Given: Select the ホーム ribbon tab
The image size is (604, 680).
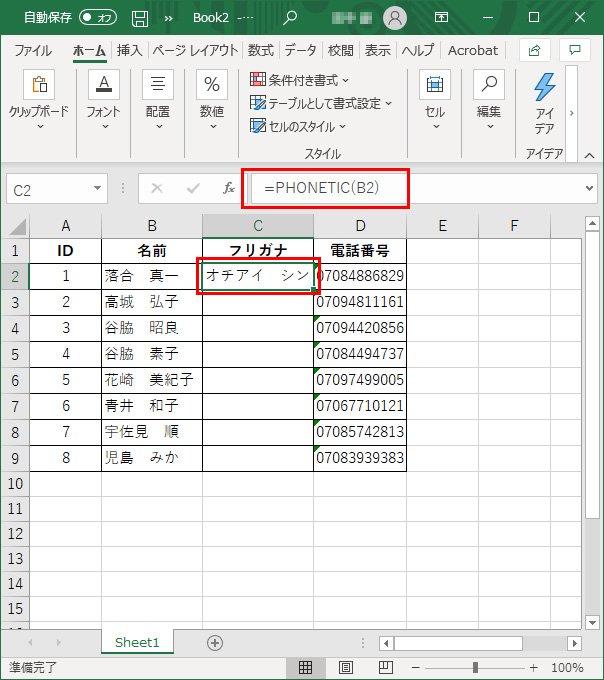Looking at the screenshot, I should [89, 51].
